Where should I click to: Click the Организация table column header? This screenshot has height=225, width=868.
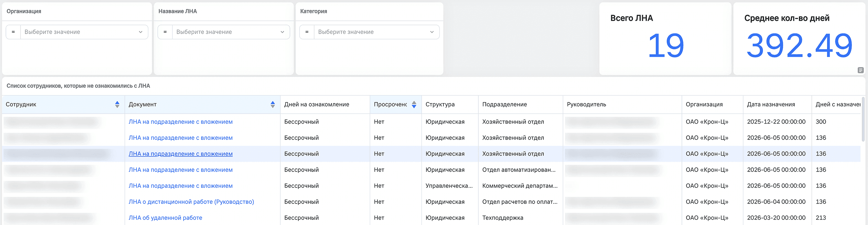pos(712,105)
